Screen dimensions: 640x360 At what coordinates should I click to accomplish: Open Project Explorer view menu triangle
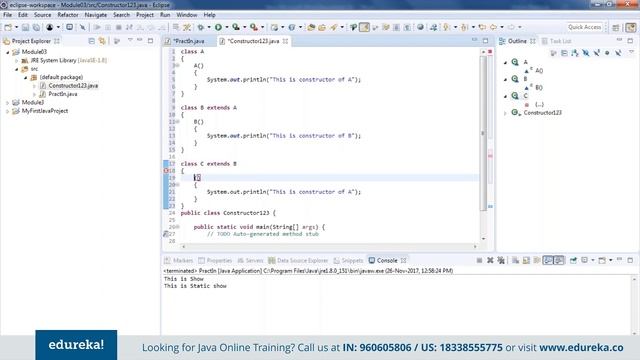(130, 40)
